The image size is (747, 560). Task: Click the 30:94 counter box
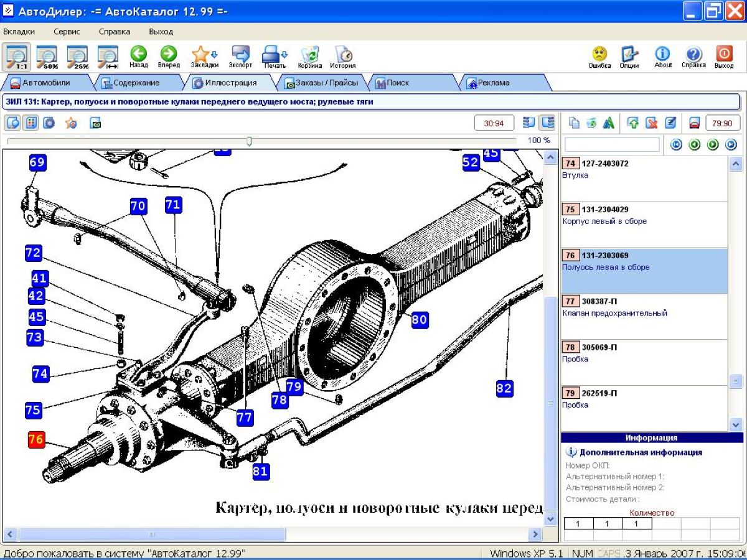tap(494, 123)
